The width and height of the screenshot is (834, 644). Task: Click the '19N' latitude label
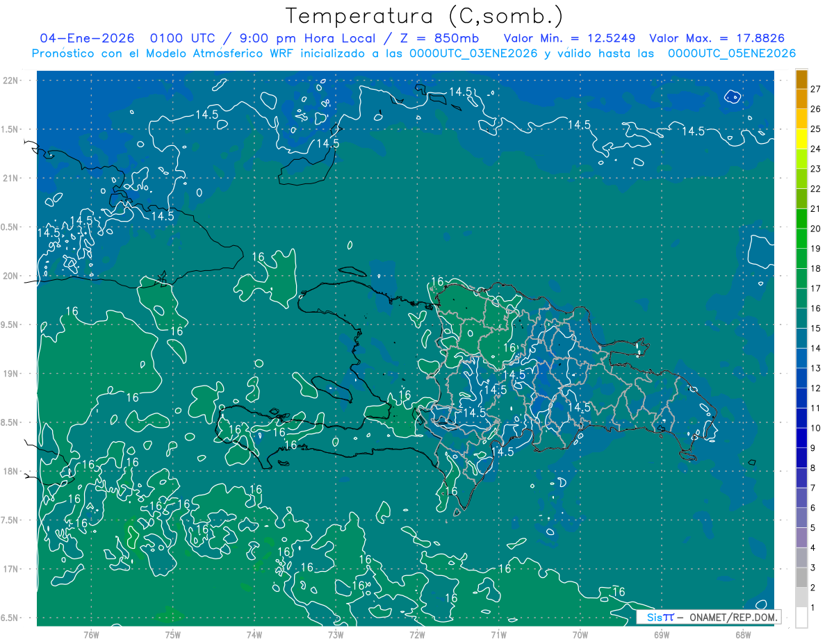10,374
